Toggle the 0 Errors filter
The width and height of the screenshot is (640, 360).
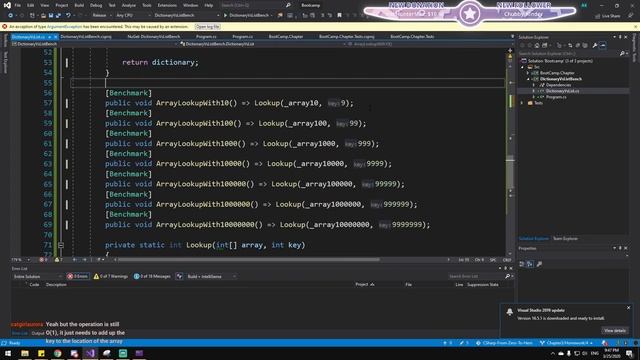click(x=78, y=276)
